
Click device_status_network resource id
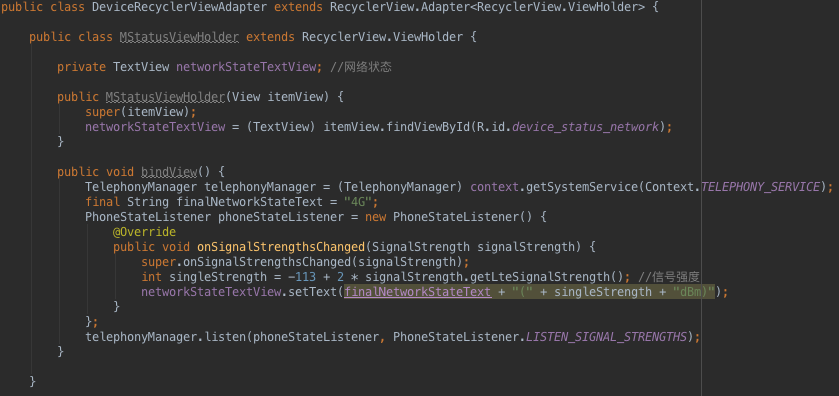[586, 127]
